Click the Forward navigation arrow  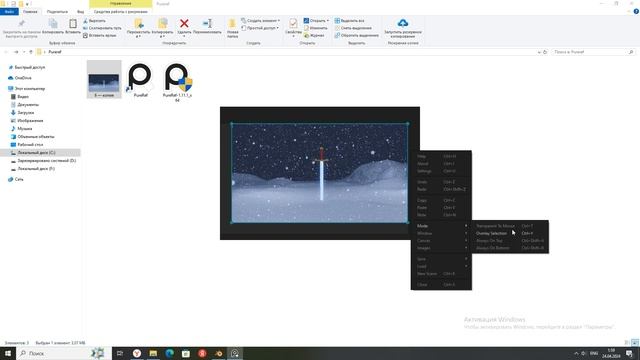(x=16, y=52)
